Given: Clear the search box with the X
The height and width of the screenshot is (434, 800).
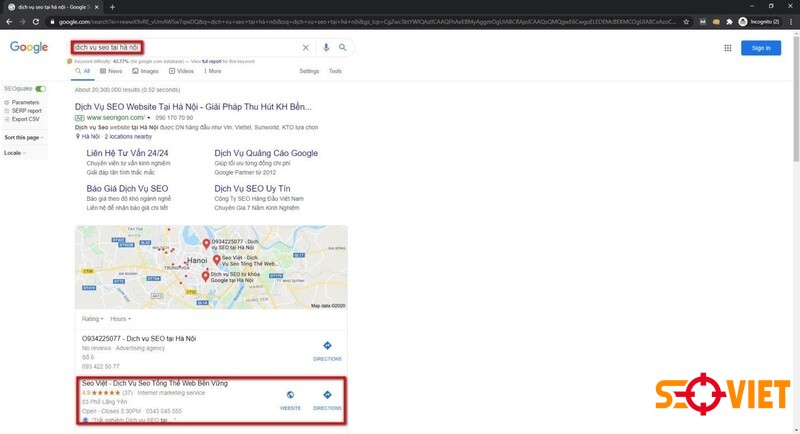Looking at the screenshot, I should click(x=306, y=47).
